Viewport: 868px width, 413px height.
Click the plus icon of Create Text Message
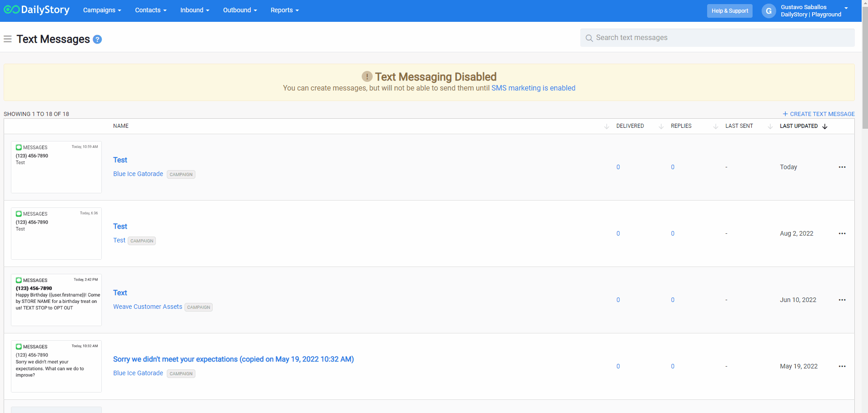(785, 114)
